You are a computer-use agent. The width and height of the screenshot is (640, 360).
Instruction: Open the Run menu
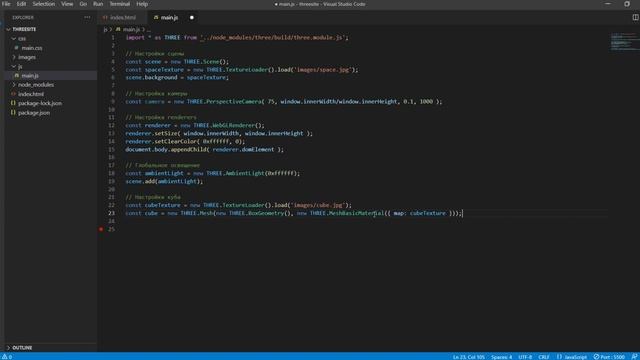[98, 4]
